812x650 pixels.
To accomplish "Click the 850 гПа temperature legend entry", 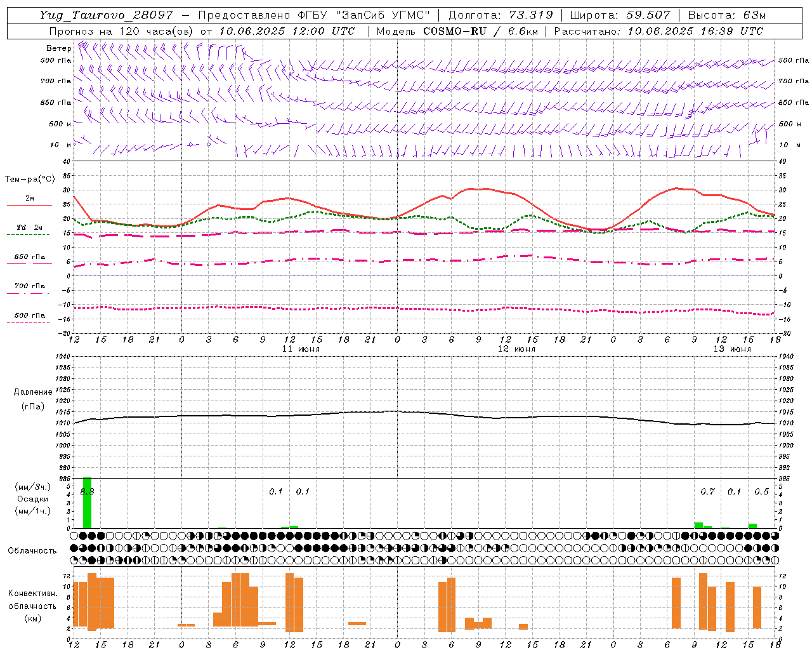I will point(29,257).
